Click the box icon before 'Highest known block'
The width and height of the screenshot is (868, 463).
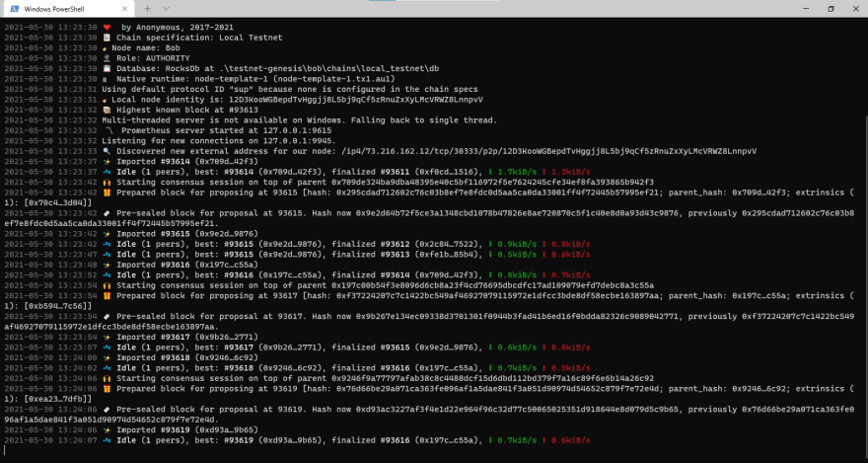point(107,111)
